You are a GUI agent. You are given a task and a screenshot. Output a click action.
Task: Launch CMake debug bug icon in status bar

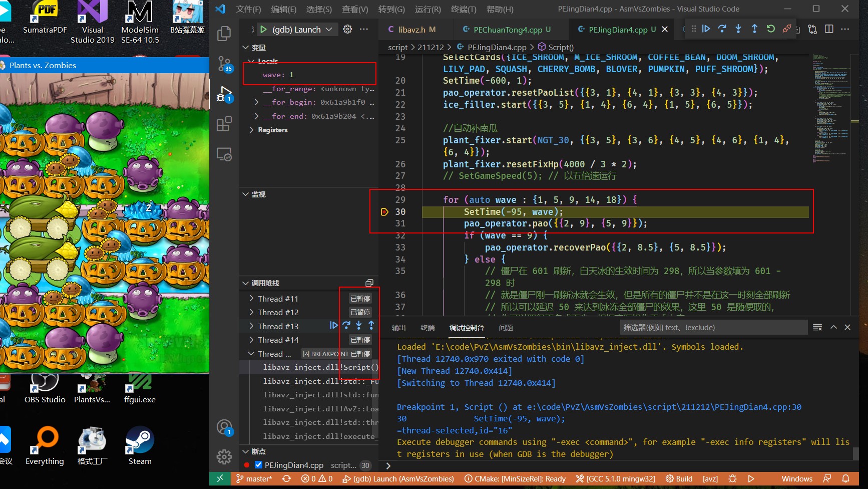tap(732, 479)
